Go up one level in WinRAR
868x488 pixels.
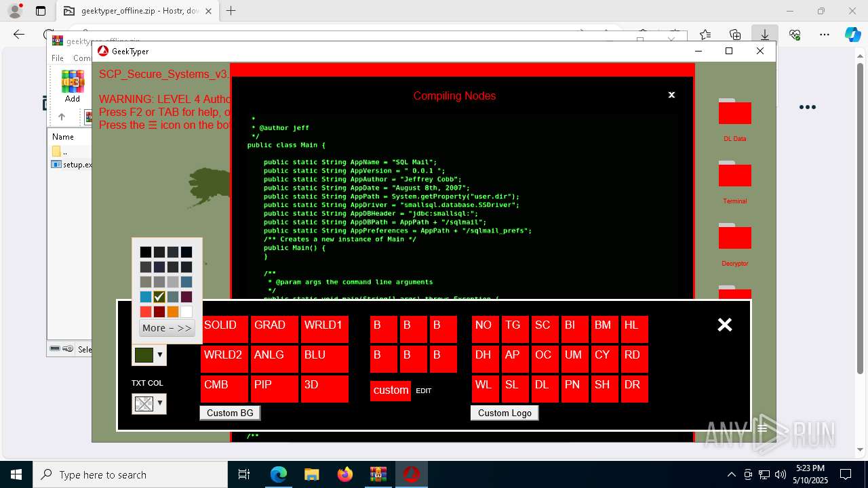[x=61, y=117]
